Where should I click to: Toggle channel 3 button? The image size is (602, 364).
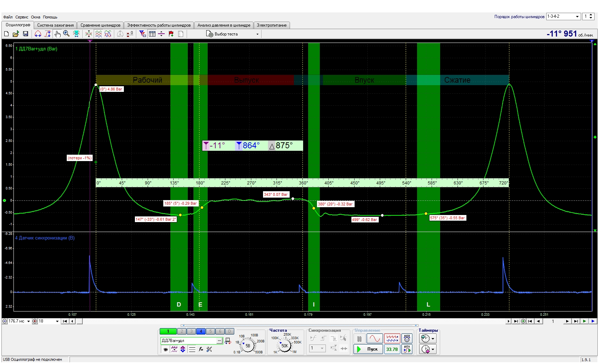point(191,331)
